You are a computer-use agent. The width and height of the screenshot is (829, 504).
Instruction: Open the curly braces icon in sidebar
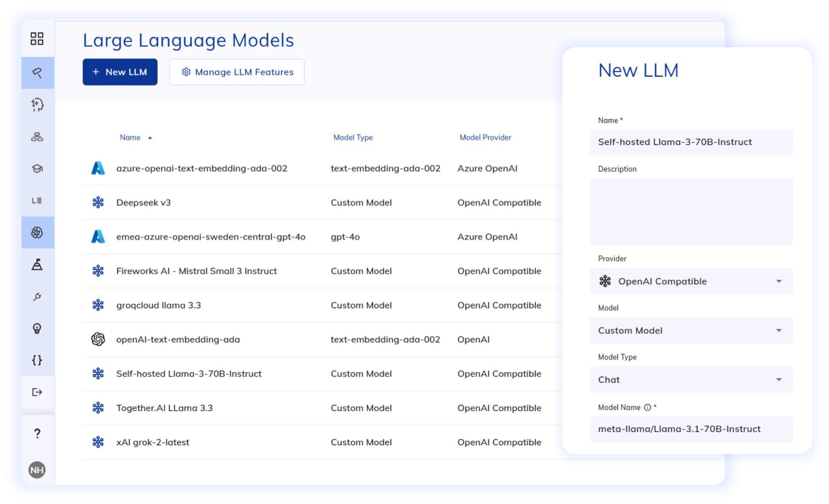(37, 360)
